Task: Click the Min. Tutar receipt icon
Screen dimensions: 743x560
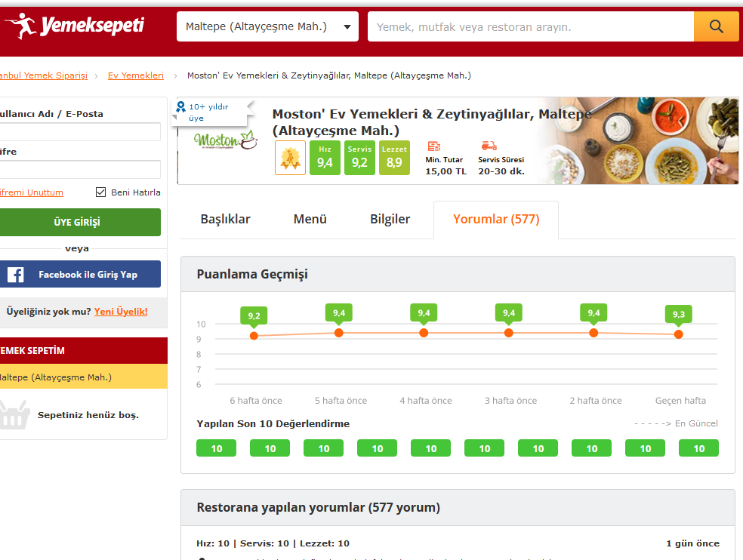Action: (x=434, y=146)
